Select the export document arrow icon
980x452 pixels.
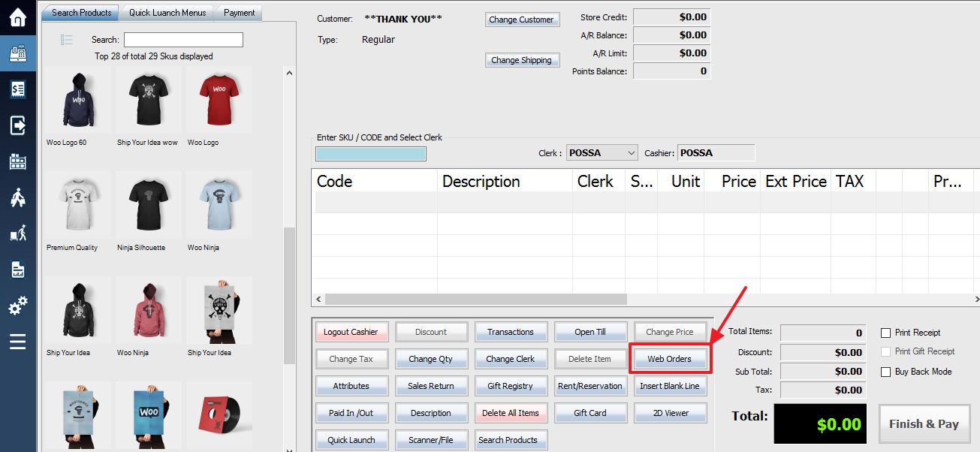click(x=17, y=125)
